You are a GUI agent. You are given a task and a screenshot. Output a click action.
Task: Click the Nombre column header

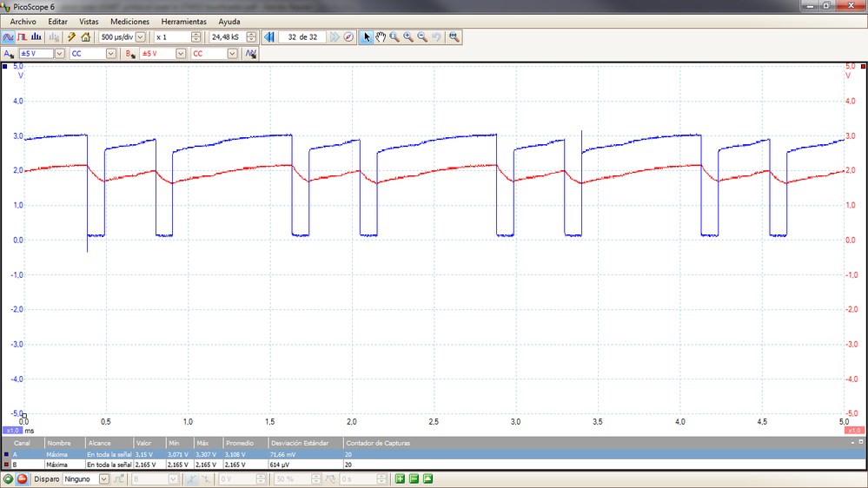[x=65, y=443]
